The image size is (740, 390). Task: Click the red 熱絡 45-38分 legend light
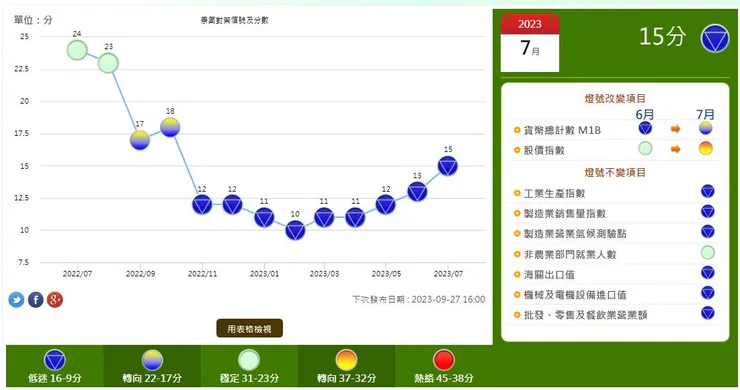444,360
